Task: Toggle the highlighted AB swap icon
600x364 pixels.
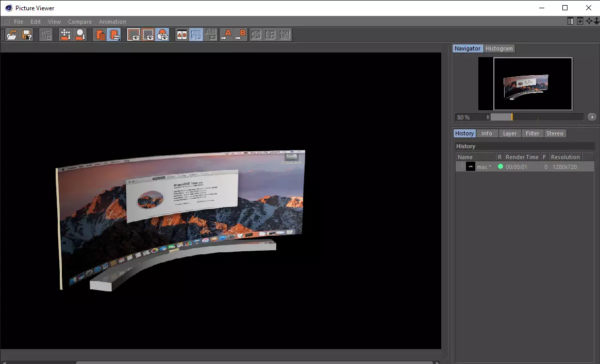Action: click(196, 35)
